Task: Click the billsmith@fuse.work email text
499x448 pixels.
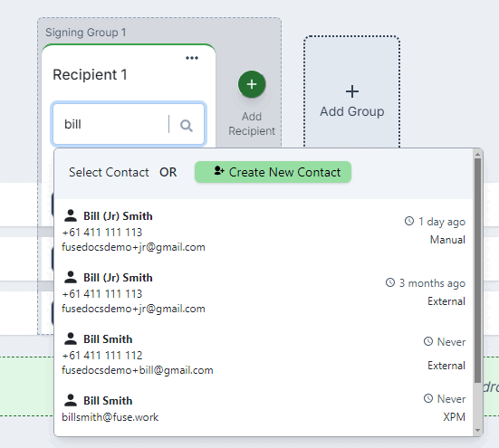Action: click(x=110, y=417)
